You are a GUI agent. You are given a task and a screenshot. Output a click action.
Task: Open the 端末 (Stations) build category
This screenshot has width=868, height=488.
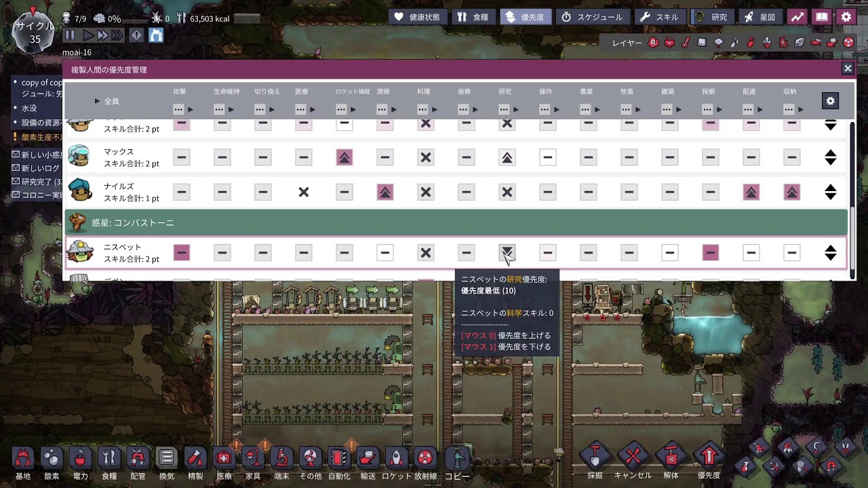point(281,459)
